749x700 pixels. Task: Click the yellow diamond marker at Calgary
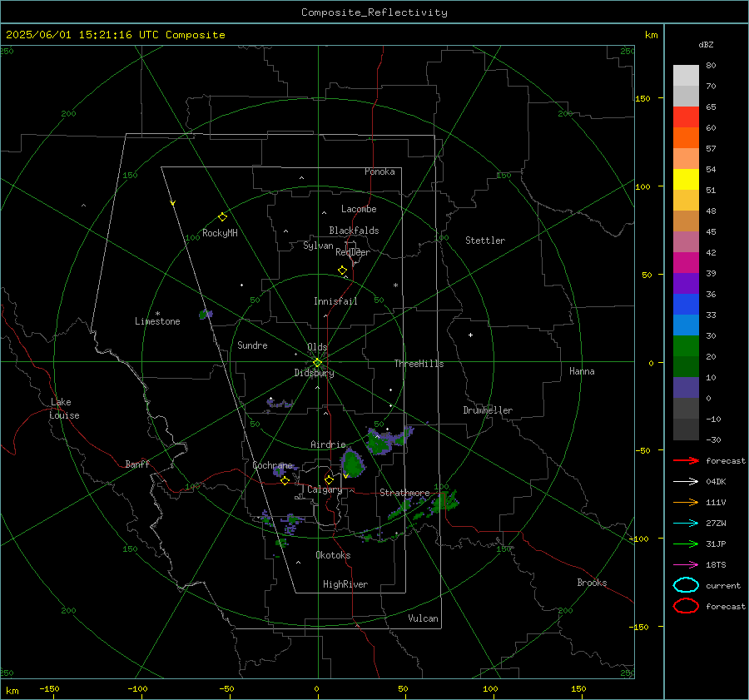329,479
